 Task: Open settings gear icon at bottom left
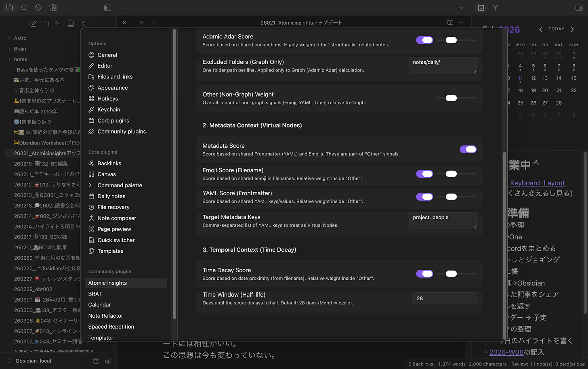(108, 361)
